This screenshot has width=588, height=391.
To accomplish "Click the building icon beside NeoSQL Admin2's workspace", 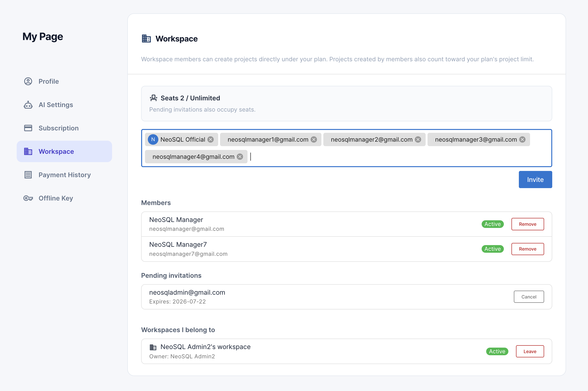I will [x=153, y=347].
